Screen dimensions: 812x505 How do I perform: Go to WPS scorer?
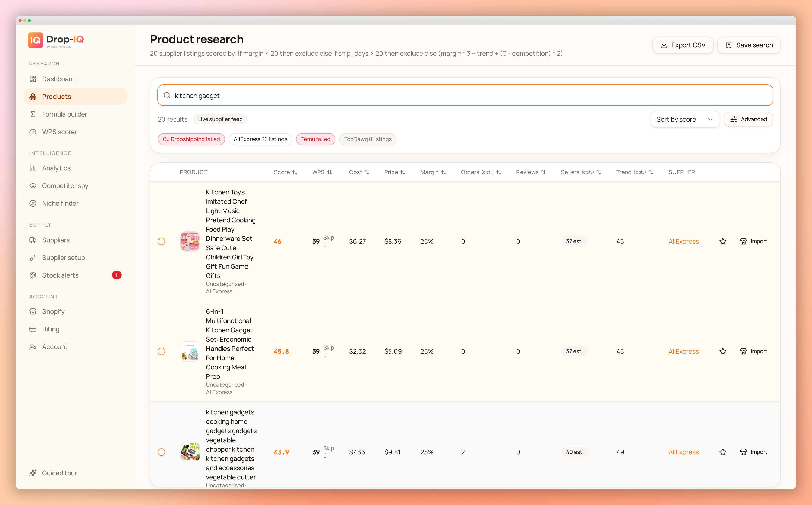pos(75,132)
